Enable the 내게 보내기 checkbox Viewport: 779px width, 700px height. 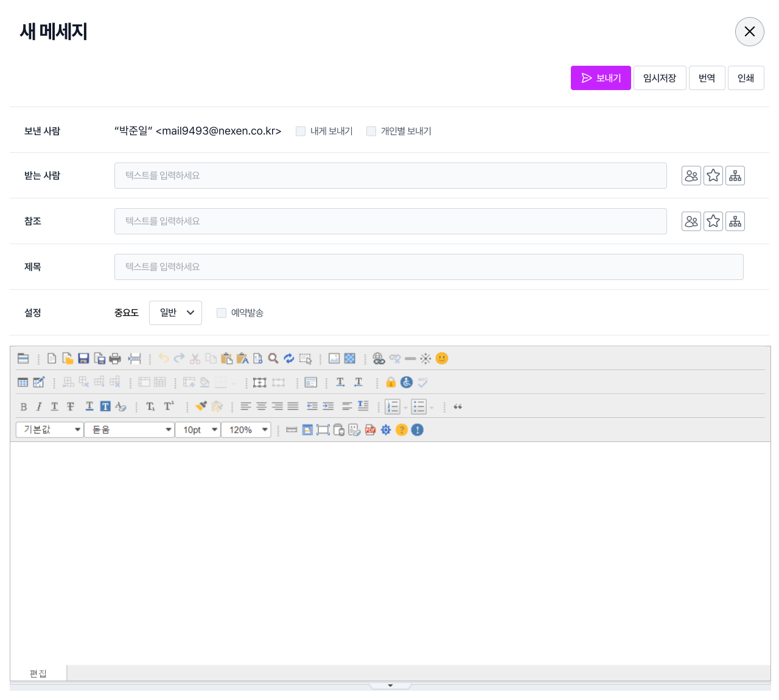301,131
